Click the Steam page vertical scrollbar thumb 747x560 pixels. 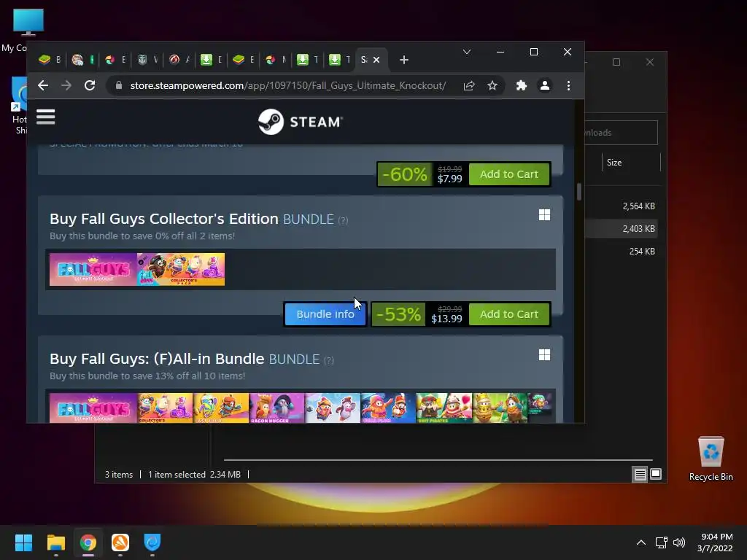click(579, 192)
